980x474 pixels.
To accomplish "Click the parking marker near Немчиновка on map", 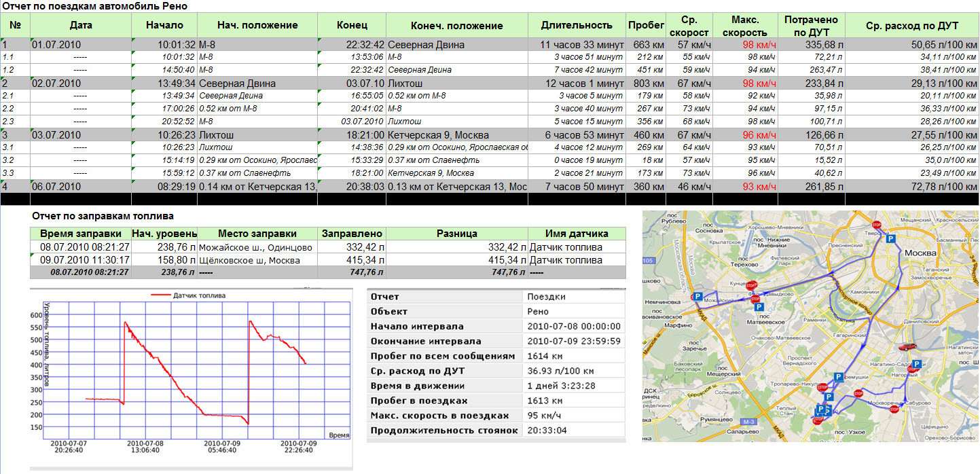I will point(698,297).
